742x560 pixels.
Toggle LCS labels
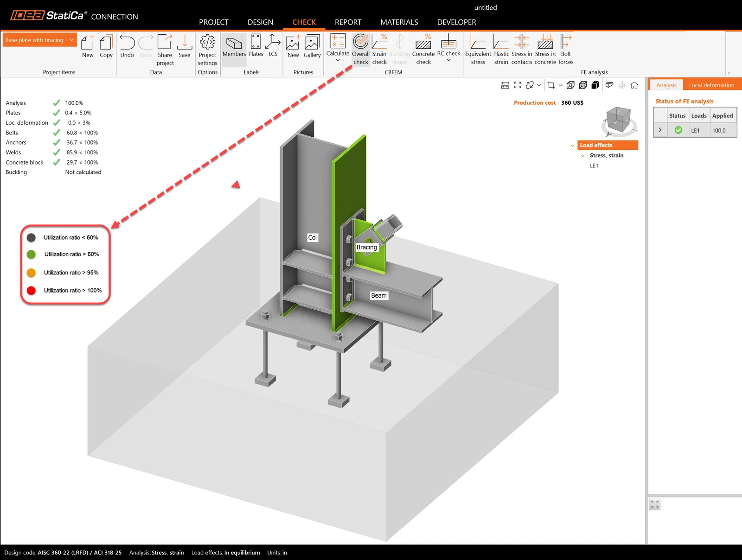coord(273,46)
